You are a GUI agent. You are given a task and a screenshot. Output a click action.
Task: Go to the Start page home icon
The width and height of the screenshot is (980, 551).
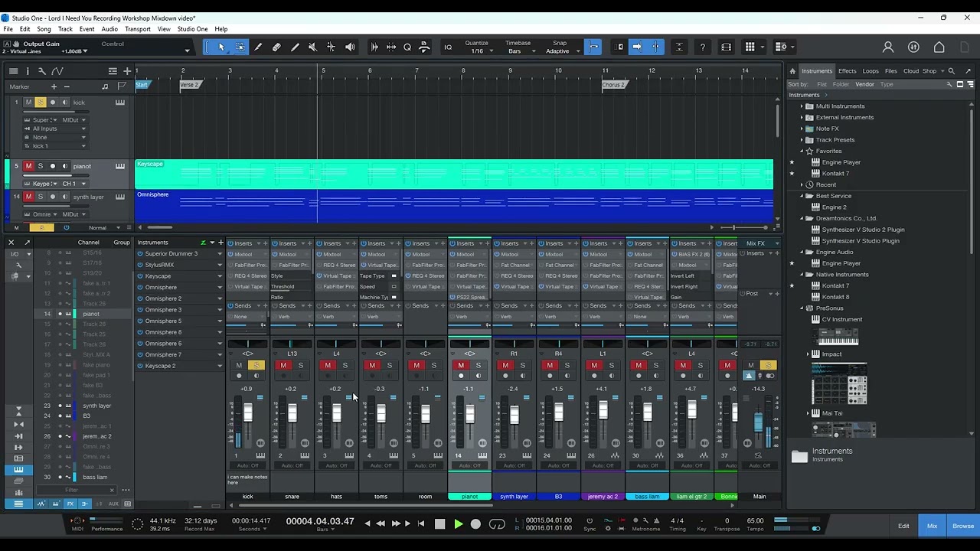[939, 47]
